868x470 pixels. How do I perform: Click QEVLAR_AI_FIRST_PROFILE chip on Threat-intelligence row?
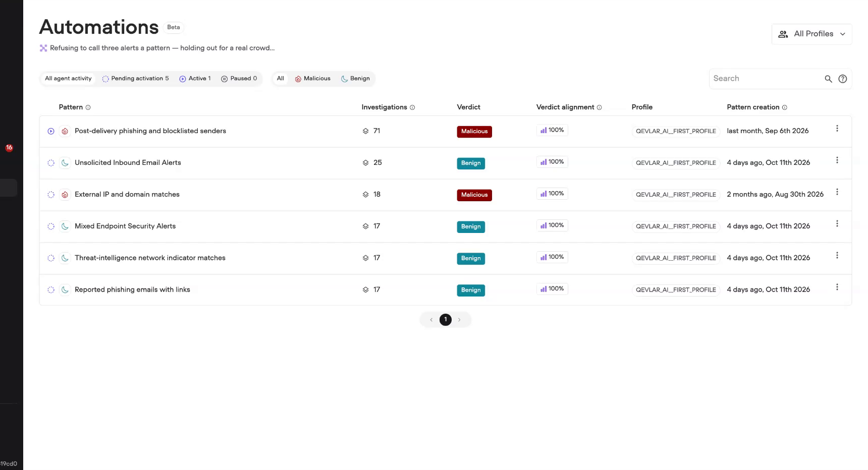pyautogui.click(x=676, y=258)
